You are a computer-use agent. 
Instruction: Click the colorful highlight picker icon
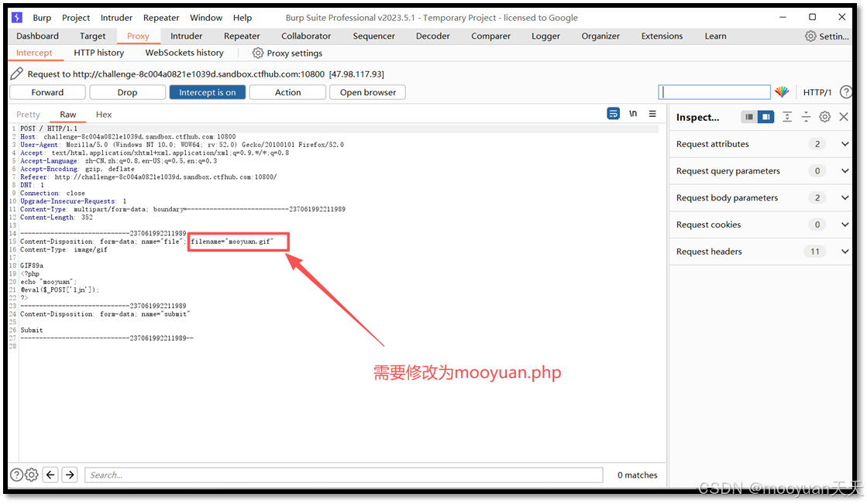(x=782, y=91)
